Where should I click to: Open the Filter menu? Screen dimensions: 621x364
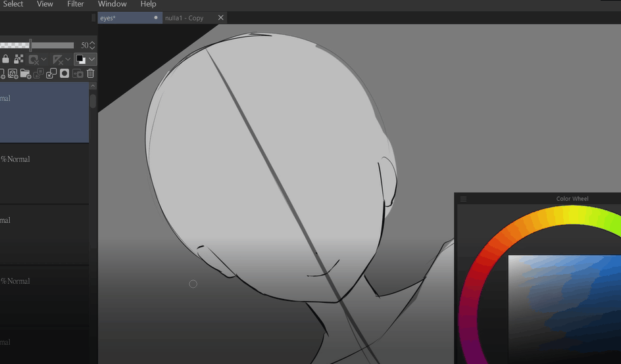coord(75,4)
